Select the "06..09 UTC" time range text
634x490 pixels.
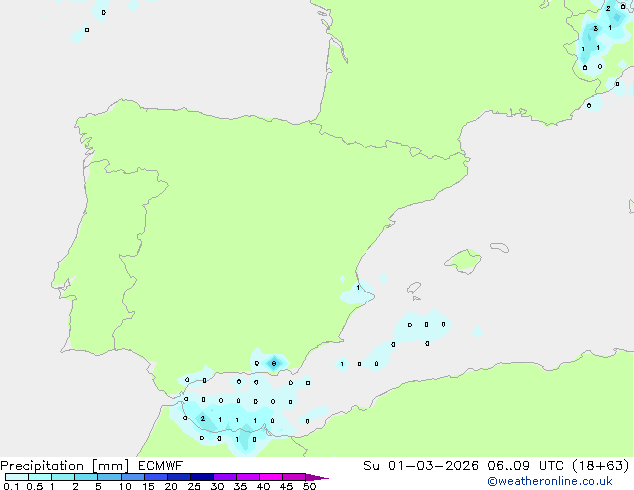click(525, 466)
